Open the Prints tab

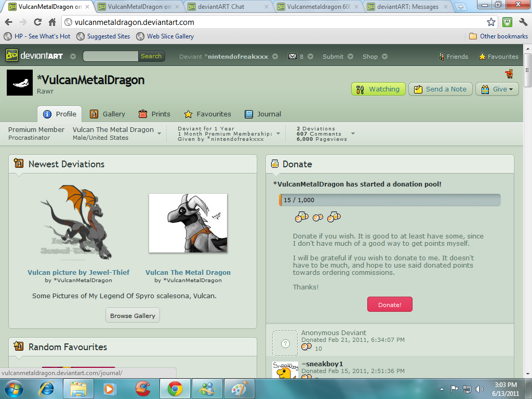pos(154,114)
